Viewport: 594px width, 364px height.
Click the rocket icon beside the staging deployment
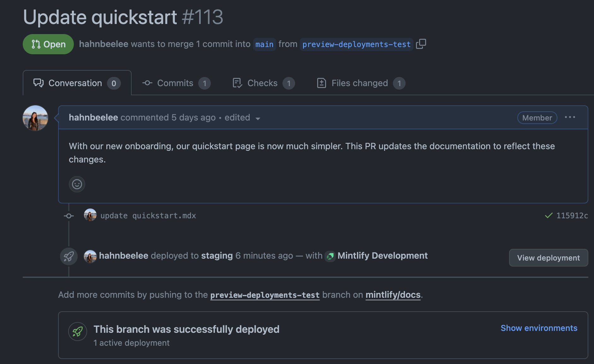point(69,256)
